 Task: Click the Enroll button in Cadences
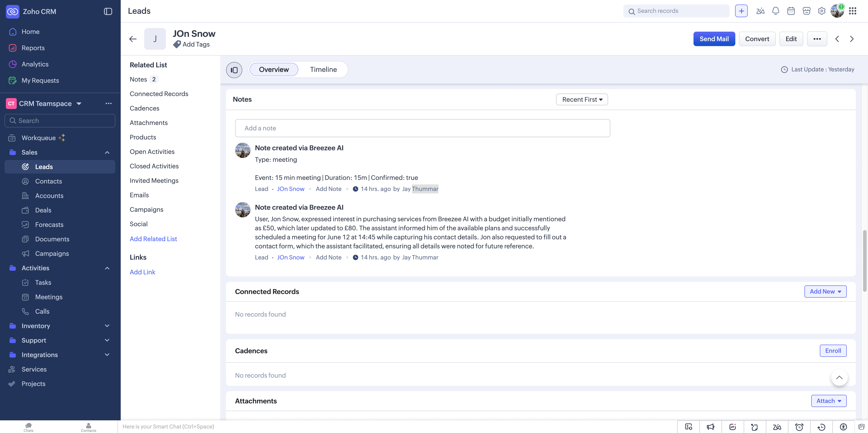pyautogui.click(x=833, y=351)
